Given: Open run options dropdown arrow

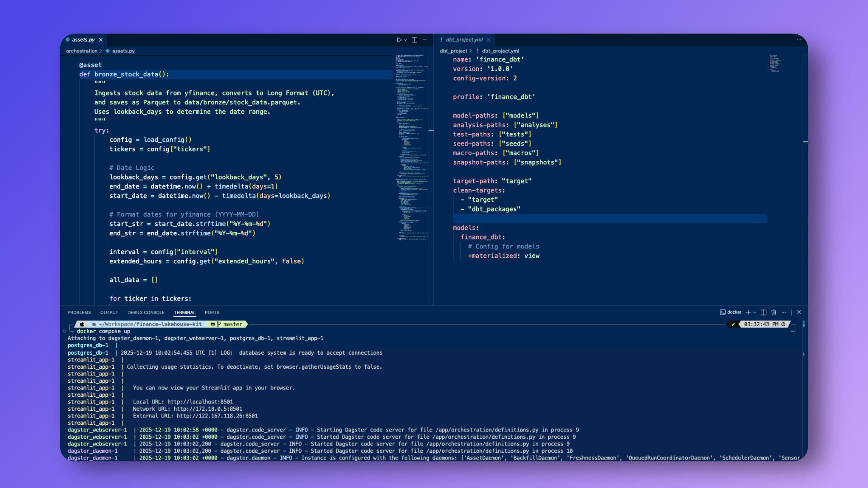Looking at the screenshot, I should click(406, 40).
